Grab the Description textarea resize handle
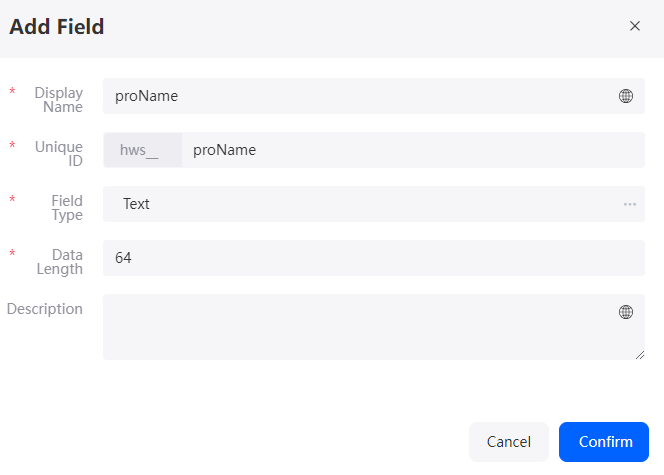 pyautogui.click(x=640, y=355)
